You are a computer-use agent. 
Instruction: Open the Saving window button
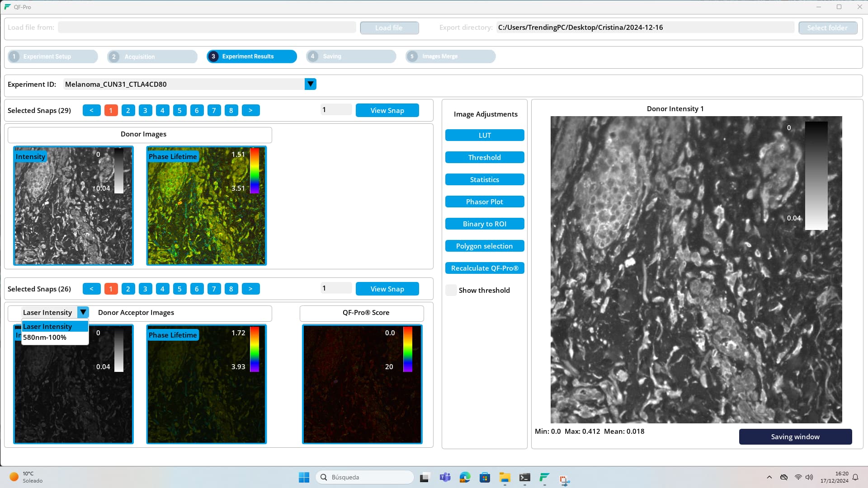tap(795, 436)
